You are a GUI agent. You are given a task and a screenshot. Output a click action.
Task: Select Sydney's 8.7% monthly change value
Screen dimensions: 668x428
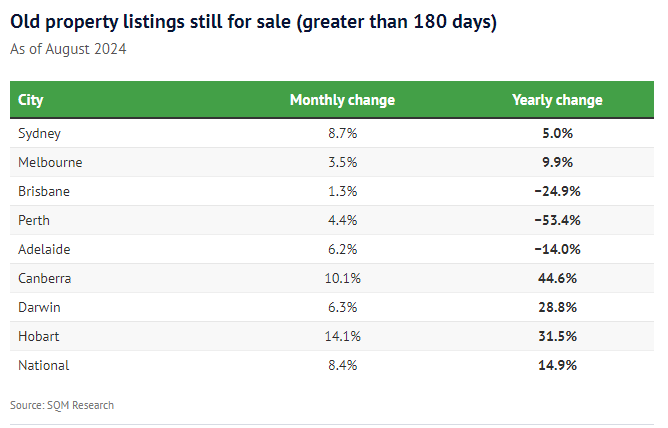click(x=342, y=133)
